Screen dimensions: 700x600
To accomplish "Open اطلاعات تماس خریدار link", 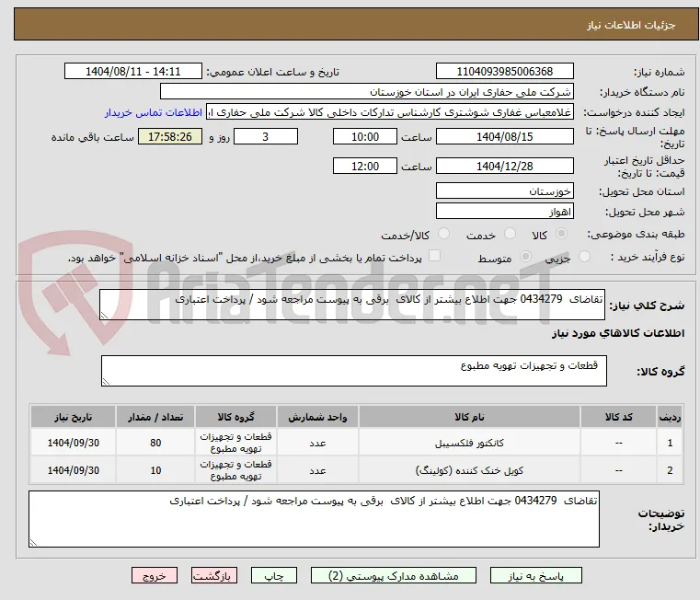I will 154,112.
